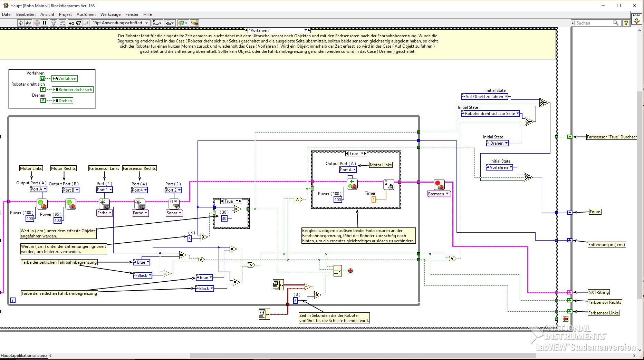Toggle the Vorfahren true Boolean constant
The height and width of the screenshot is (360, 644).
pos(42,78)
